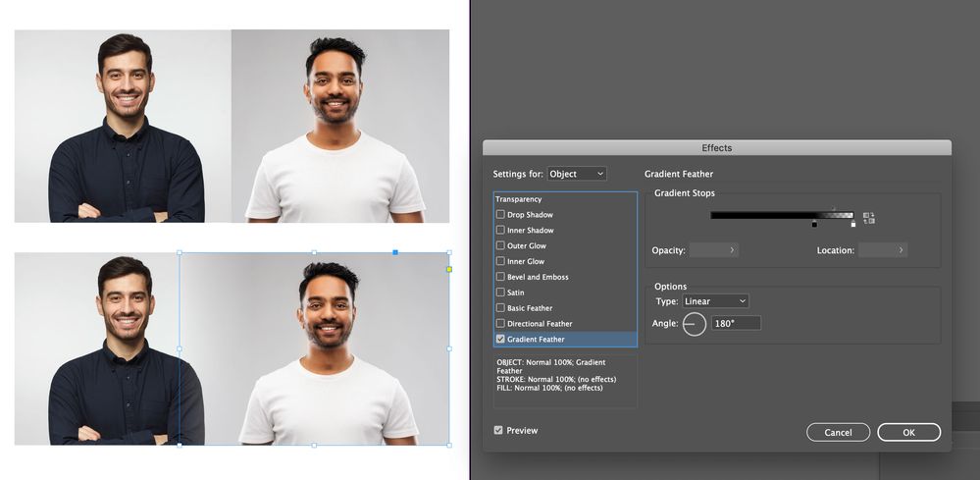This screenshot has width=980, height=480.
Task: Click the solid blue anchored-object square handle
Action: 395,252
